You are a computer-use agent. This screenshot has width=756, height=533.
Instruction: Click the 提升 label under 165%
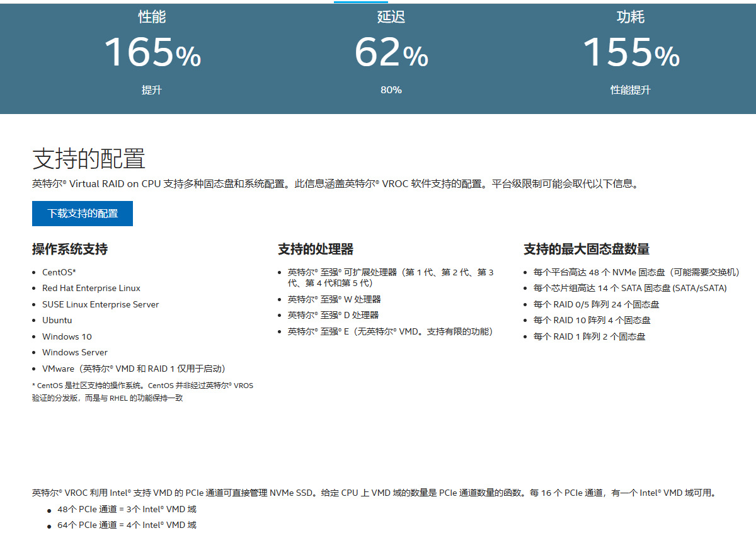(x=152, y=90)
